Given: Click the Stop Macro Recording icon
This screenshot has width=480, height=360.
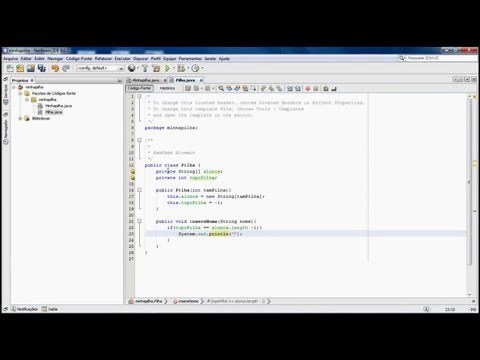Looking at the screenshot, I should [x=316, y=88].
